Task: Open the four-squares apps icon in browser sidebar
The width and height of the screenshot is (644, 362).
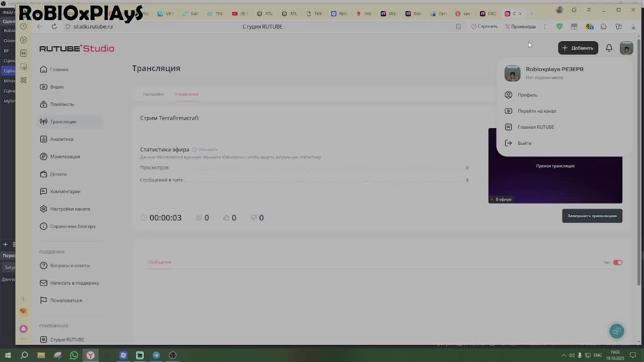Action: pyautogui.click(x=24, y=80)
